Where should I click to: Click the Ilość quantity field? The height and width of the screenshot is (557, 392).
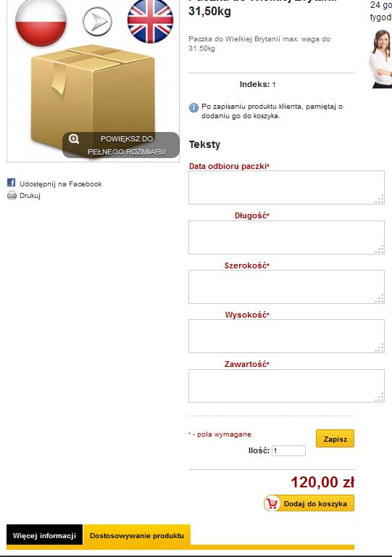point(289,450)
